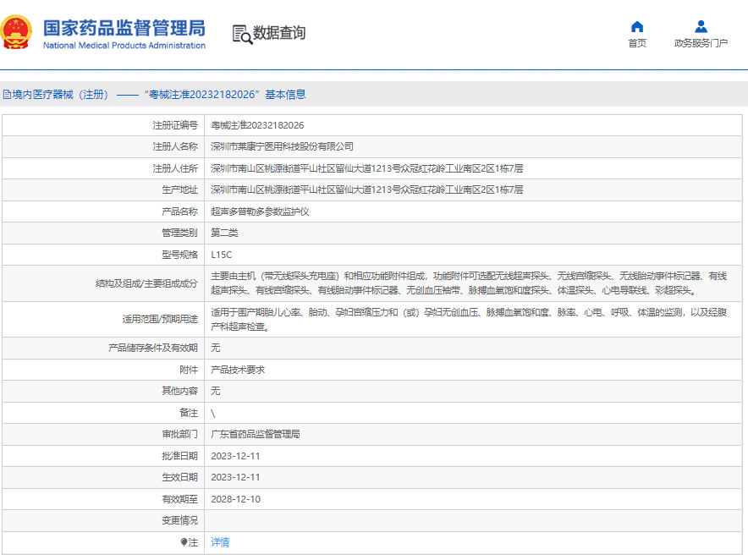The width and height of the screenshot is (748, 560).
Task: Click the 结构及组成/主要组成成分 label
Action: [x=146, y=283]
